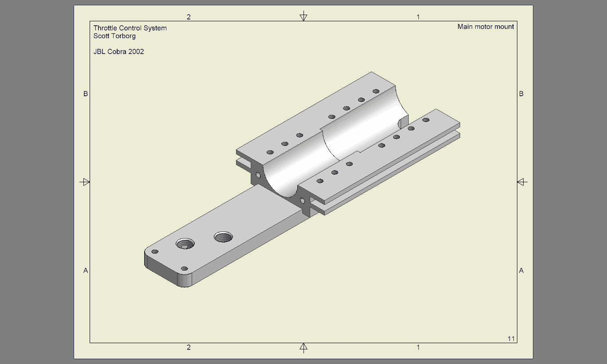The width and height of the screenshot is (607, 364).
Task: Click zone label '2' on bottom border
Action: [189, 347]
